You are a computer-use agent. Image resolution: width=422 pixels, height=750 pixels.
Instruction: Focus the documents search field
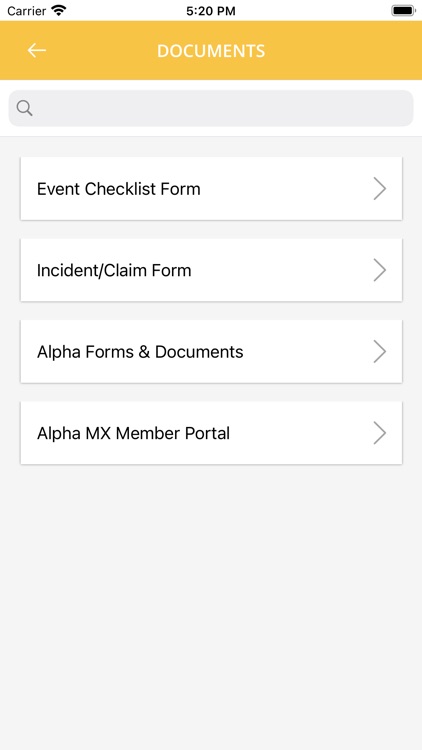tap(211, 109)
